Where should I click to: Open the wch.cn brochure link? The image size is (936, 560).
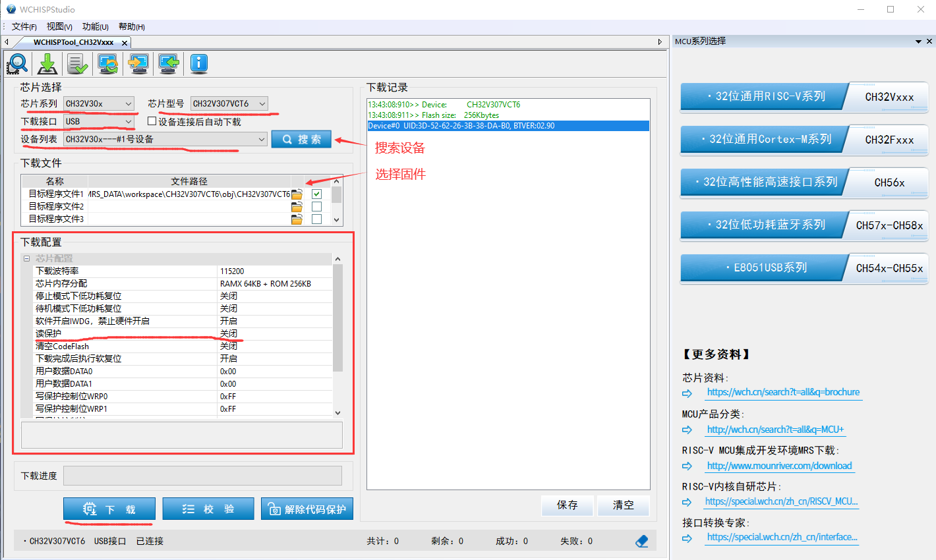point(783,392)
